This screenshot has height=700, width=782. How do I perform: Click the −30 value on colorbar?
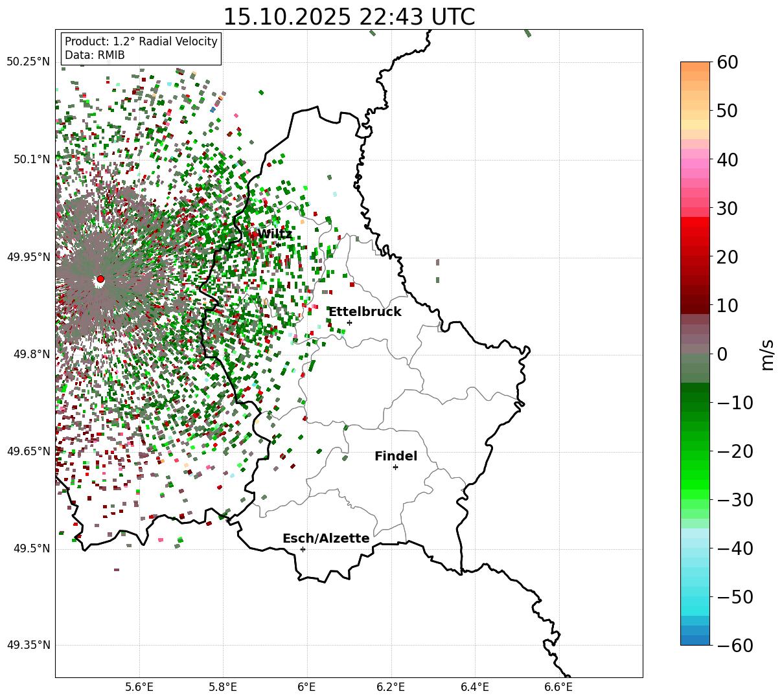[x=735, y=500]
